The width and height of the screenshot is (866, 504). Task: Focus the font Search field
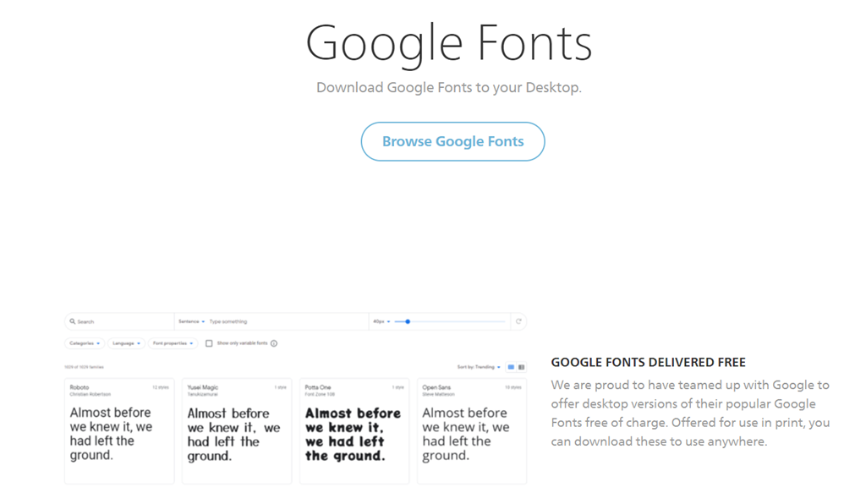[119, 321]
